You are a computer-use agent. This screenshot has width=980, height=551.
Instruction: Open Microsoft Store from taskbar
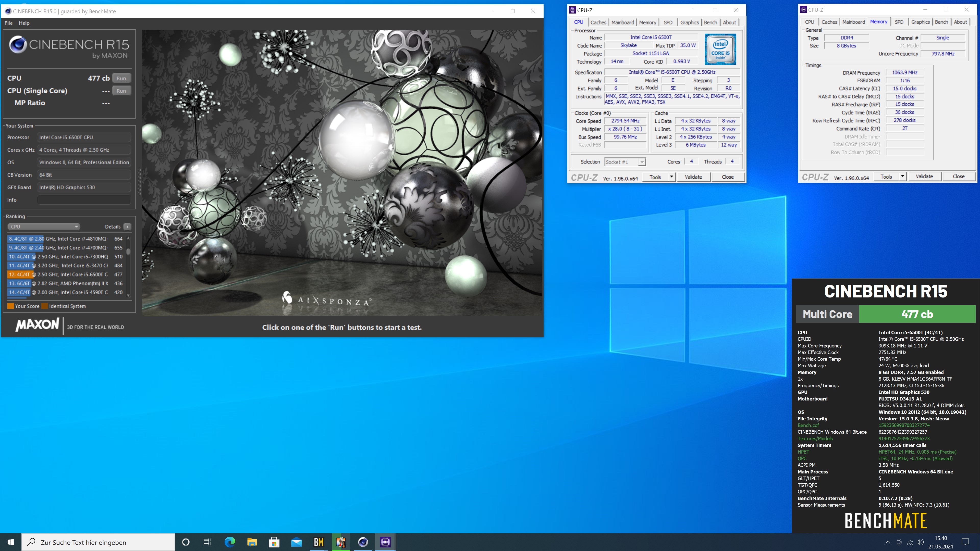tap(274, 542)
